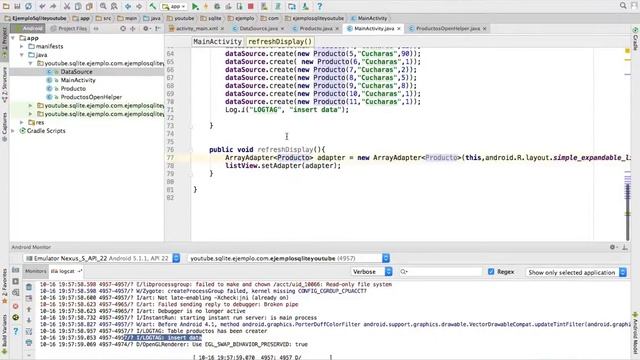Image resolution: width=640 pixels, height=360 pixels.
Task: Cut selection scissors icon
Action: [x=67, y=6]
